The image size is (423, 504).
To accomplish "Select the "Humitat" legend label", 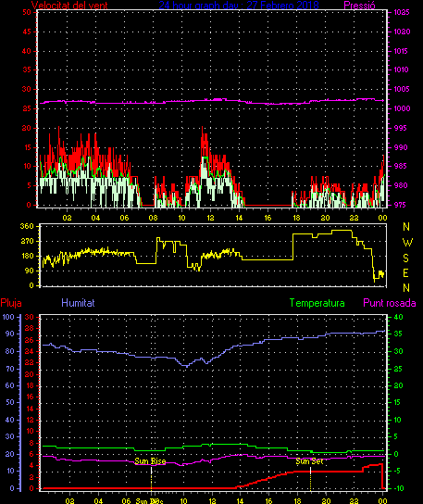I will click(78, 303).
